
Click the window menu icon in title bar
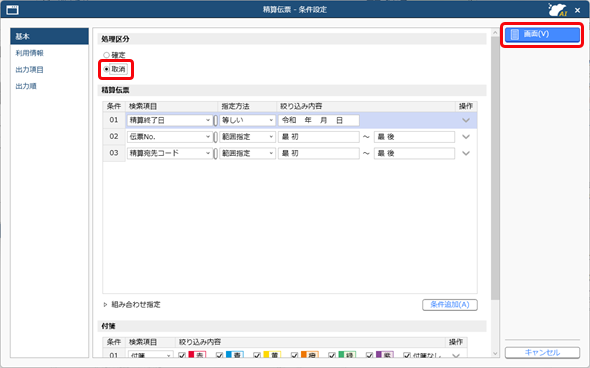[x=12, y=10]
